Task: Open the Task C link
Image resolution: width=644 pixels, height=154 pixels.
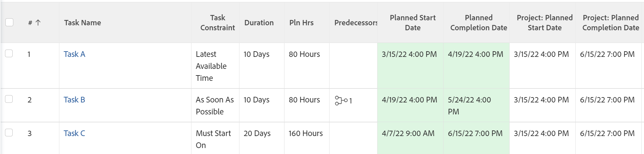Action: click(74, 133)
